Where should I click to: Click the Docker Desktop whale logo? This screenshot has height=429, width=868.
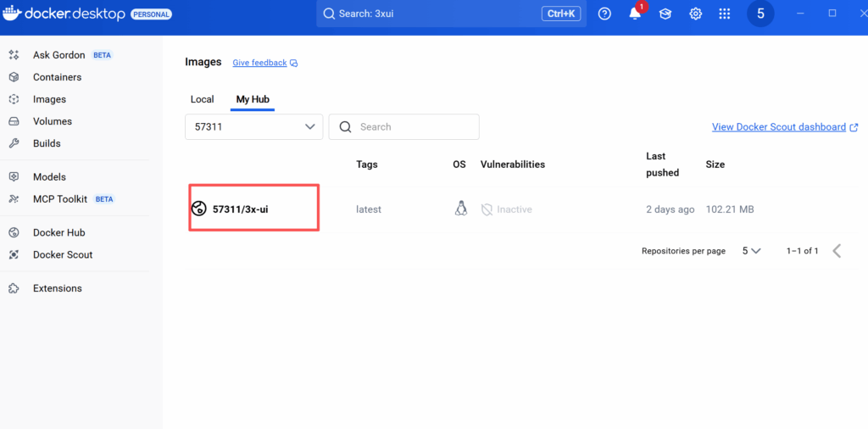tap(12, 14)
